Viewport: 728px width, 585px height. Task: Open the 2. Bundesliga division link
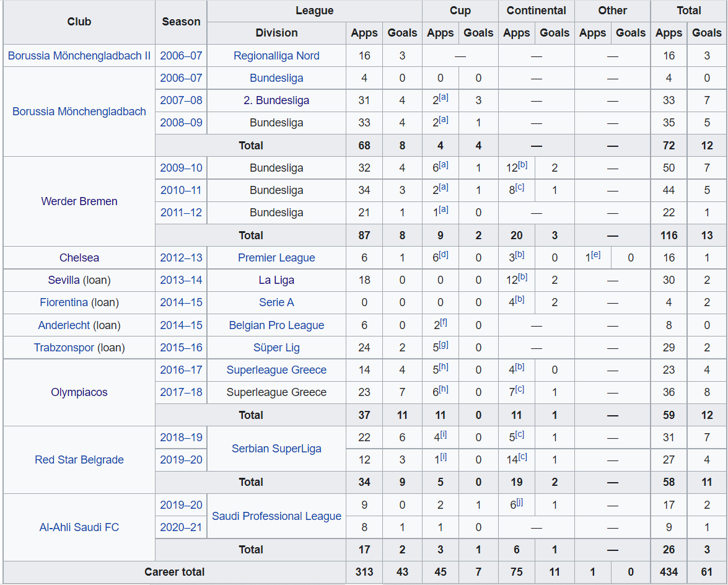[276, 100]
